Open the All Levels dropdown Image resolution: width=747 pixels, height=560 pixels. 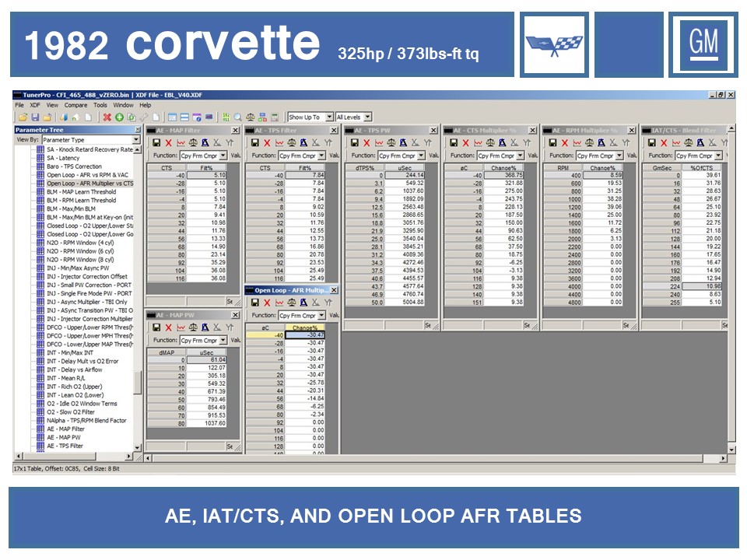[368, 117]
